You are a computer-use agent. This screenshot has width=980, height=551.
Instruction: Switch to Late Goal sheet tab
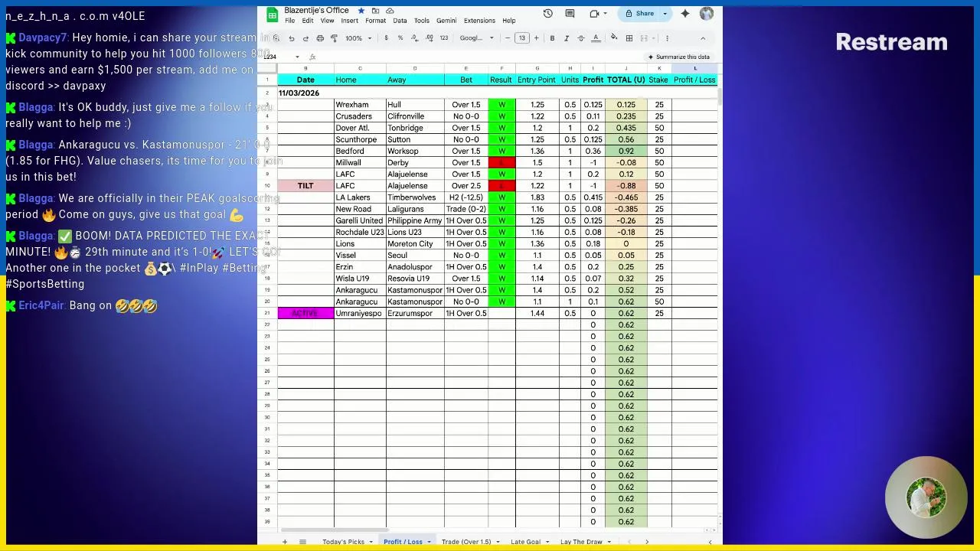525,542
